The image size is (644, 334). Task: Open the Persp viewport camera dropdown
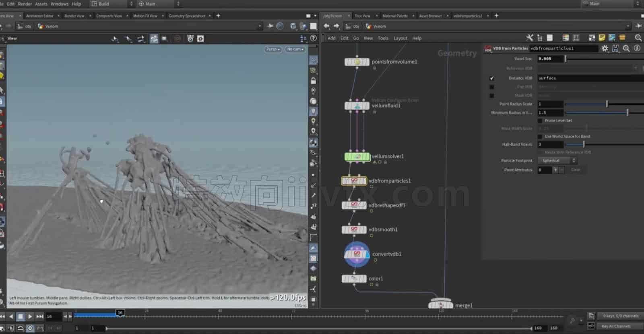tap(273, 49)
